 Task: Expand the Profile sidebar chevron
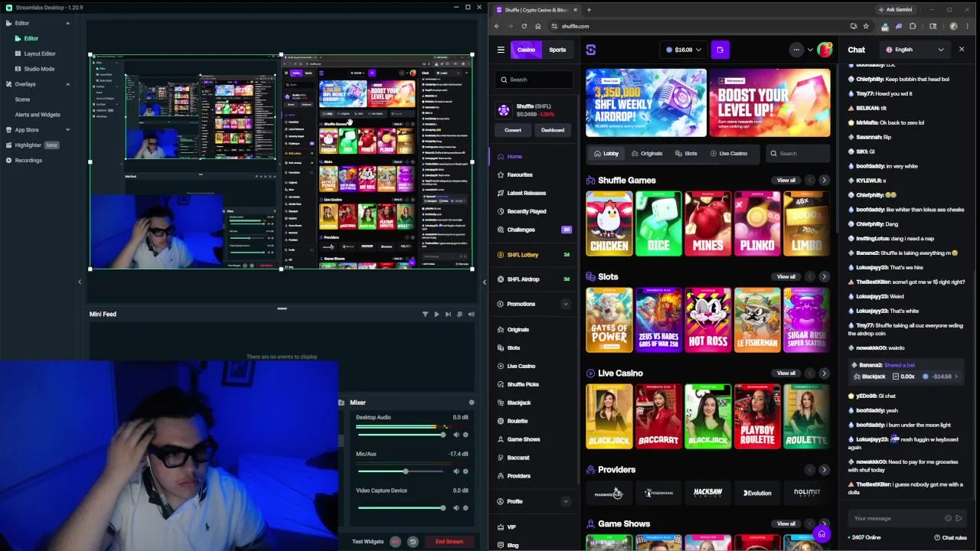(x=566, y=502)
